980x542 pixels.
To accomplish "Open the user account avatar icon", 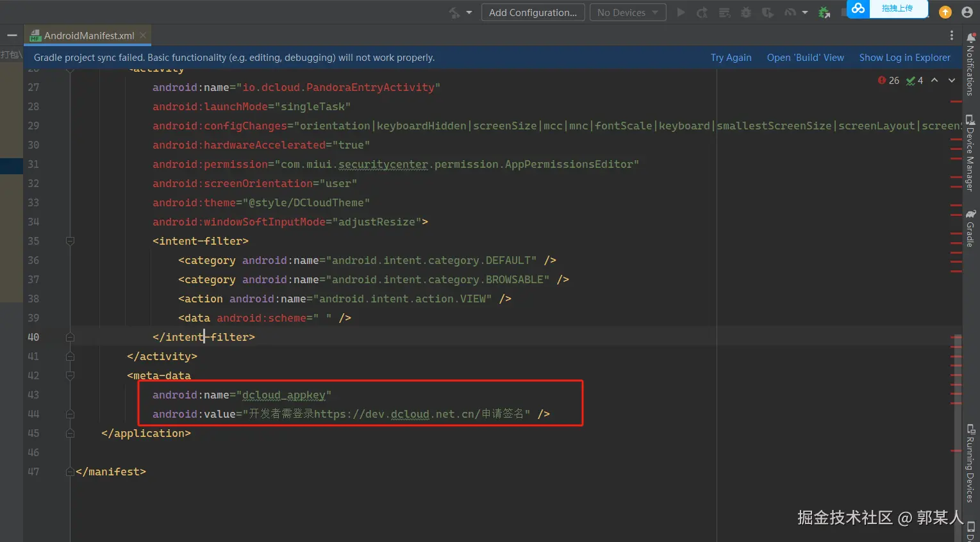I will [x=967, y=12].
